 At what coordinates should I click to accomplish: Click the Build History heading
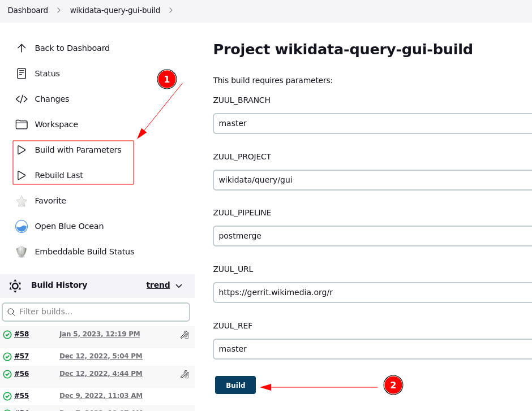click(x=59, y=285)
